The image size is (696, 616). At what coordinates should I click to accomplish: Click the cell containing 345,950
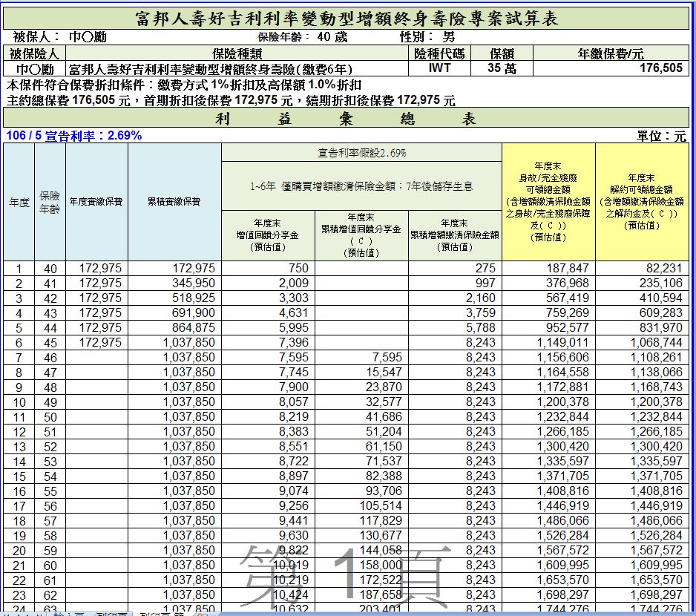point(174,283)
